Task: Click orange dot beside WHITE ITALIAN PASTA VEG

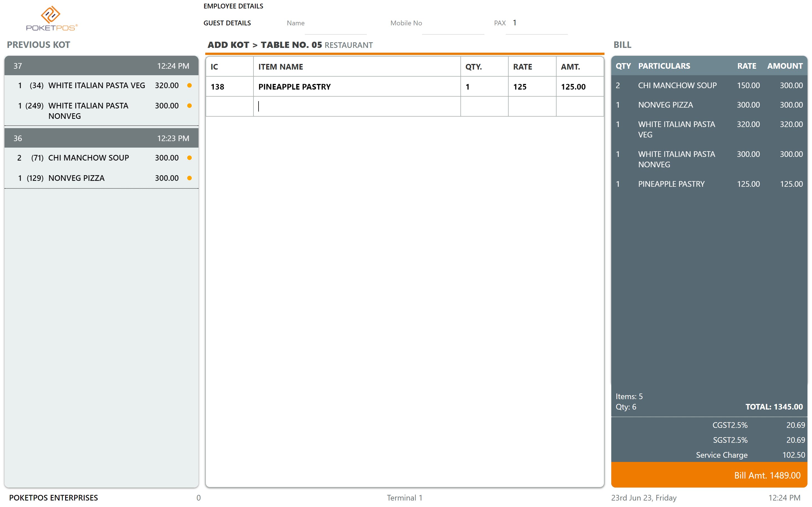Action: pyautogui.click(x=189, y=86)
